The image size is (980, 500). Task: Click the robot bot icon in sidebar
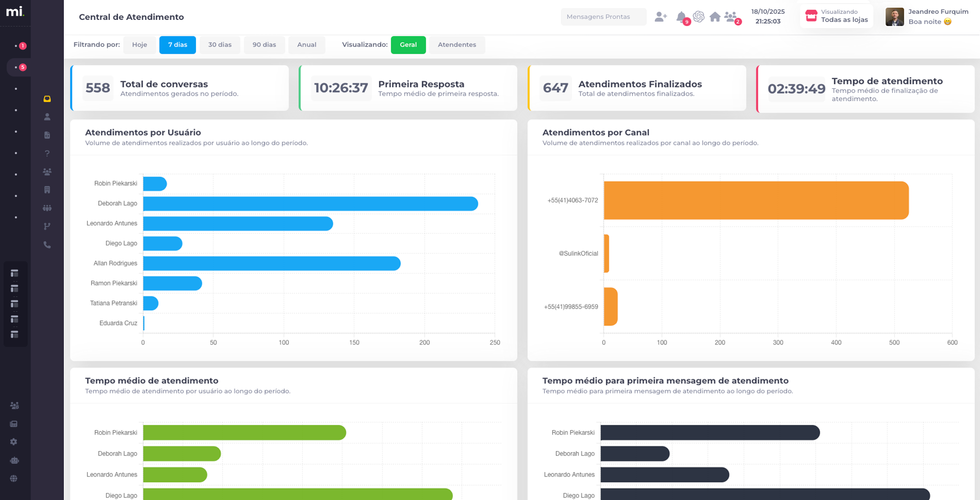tap(14, 460)
